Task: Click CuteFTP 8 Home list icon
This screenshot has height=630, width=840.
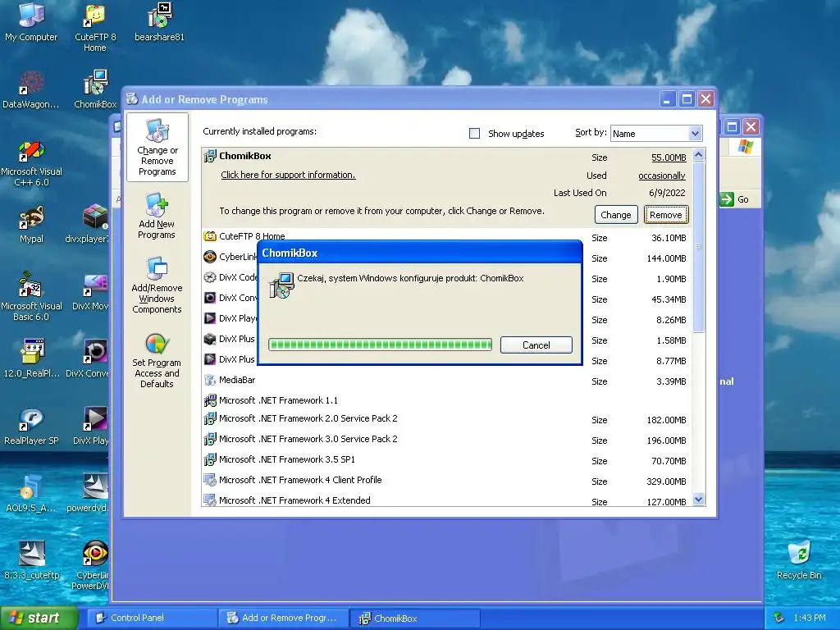Action: click(x=210, y=236)
